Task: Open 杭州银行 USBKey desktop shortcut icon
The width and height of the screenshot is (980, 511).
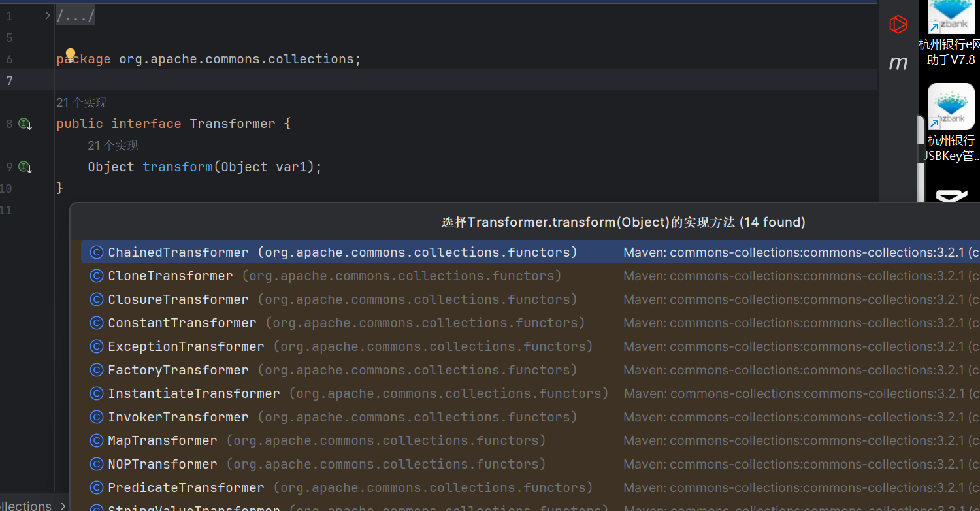Action: point(951,106)
